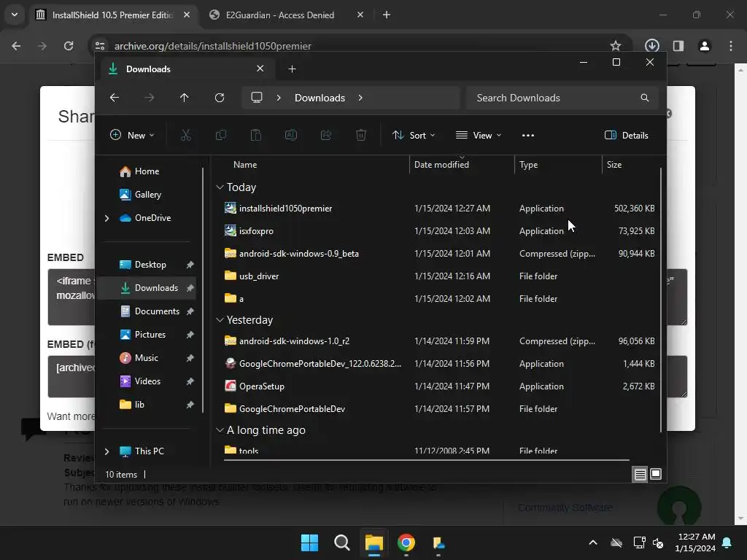747x560 pixels.
Task: Open Home in the navigation pane
Action: click(x=146, y=171)
